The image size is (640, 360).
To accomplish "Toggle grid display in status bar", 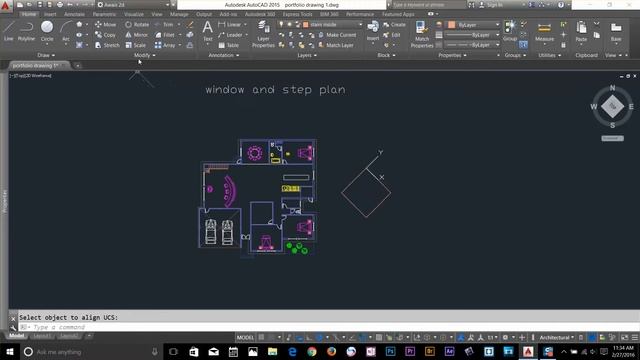I will tap(261, 338).
